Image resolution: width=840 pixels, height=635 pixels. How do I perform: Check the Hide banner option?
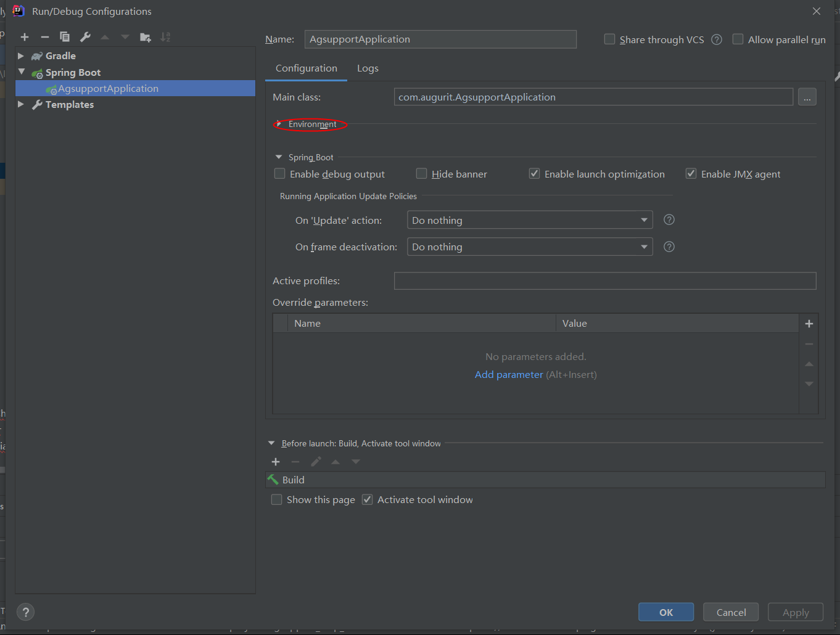[x=422, y=174]
